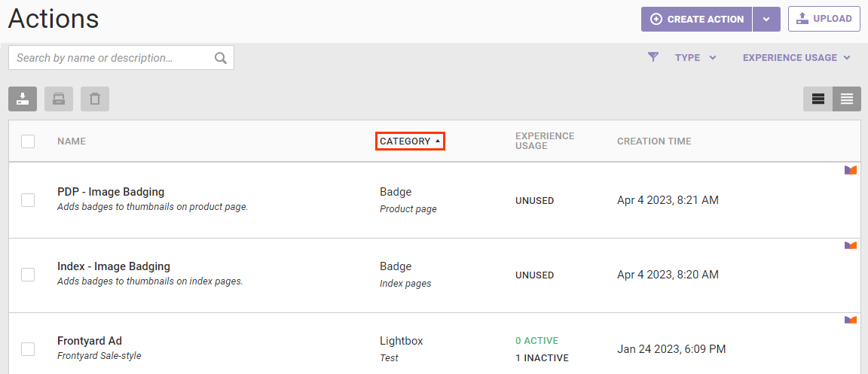The height and width of the screenshot is (374, 868).
Task: Toggle the select-all header checkbox
Action: pyautogui.click(x=28, y=141)
